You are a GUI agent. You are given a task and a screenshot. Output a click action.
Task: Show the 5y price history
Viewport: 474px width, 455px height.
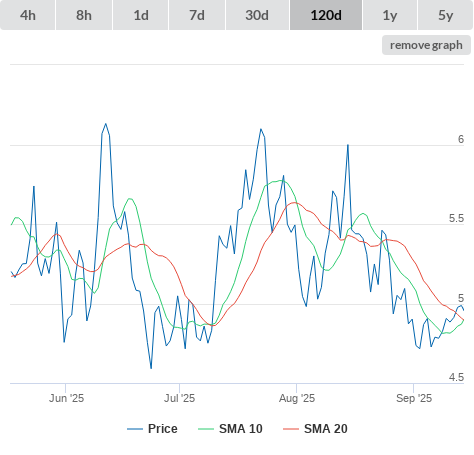click(446, 15)
